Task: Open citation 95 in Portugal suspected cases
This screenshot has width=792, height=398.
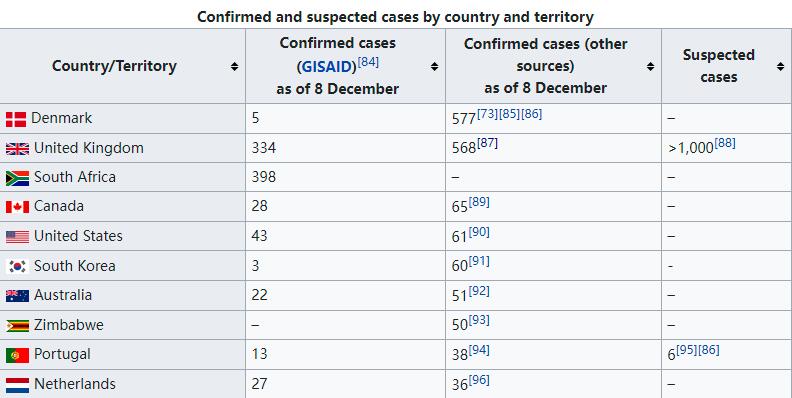Action: [686, 350]
